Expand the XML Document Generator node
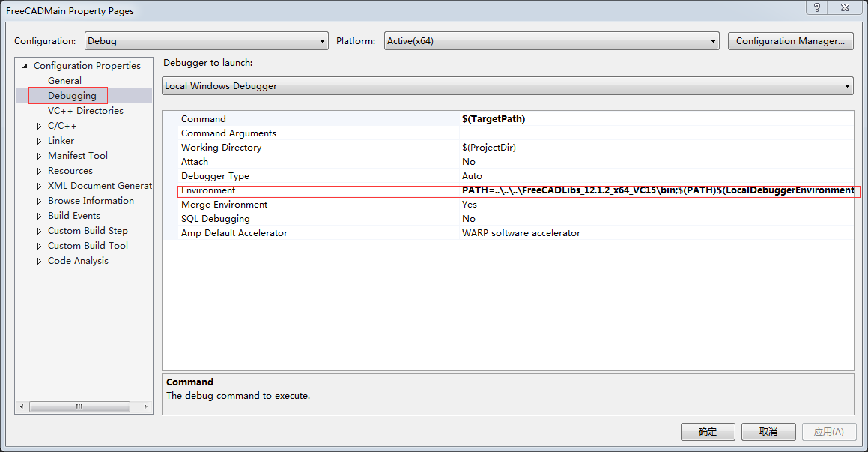 pos(39,186)
